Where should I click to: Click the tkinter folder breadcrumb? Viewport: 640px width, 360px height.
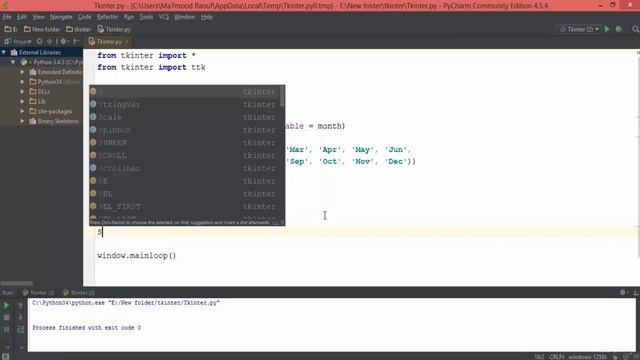79,29
